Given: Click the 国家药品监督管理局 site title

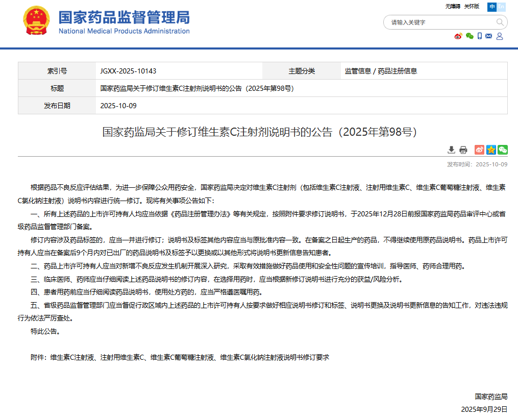Looking at the screenshot, I should [x=124, y=18].
